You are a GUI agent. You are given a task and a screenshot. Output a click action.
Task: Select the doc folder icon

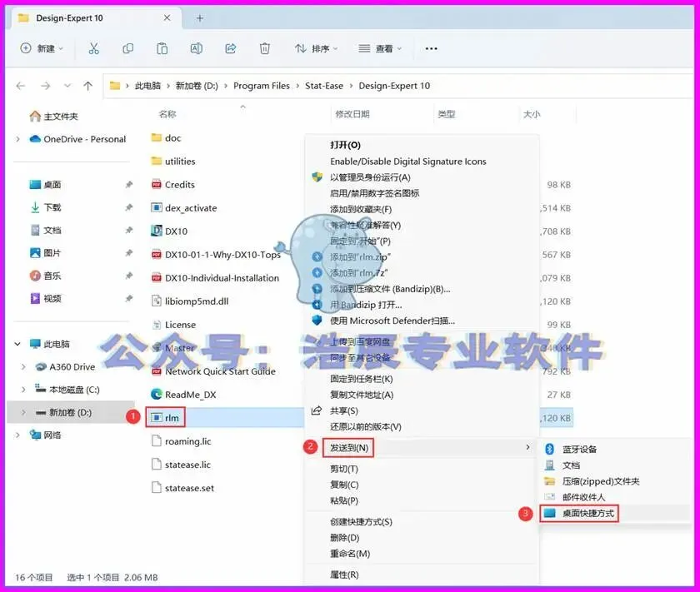157,137
